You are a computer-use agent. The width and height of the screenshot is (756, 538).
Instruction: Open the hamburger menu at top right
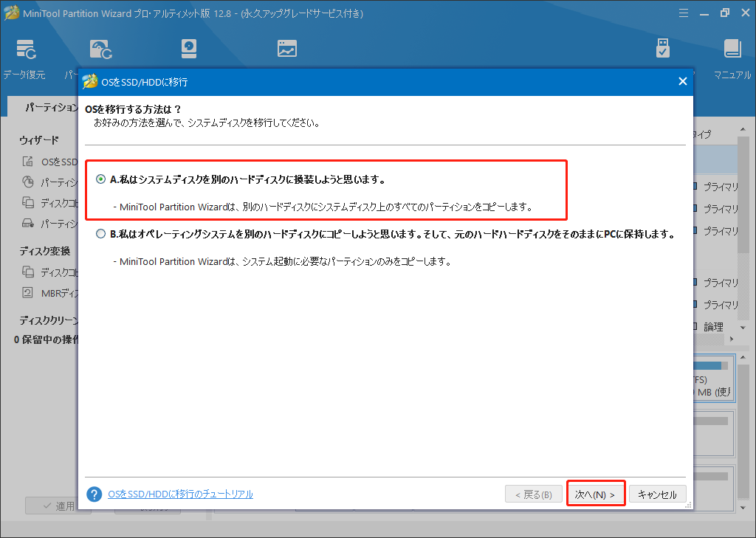[x=683, y=13]
